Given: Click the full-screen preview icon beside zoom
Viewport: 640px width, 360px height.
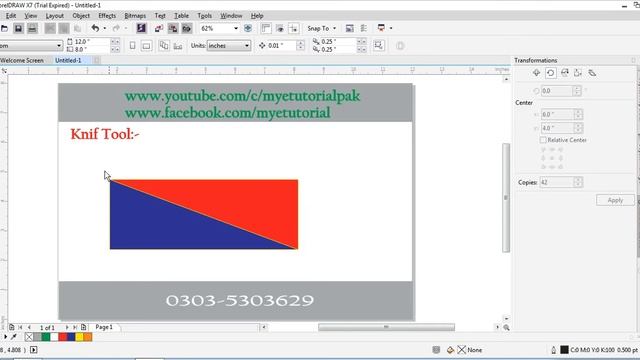Looking at the screenshot, I should coord(247,28).
